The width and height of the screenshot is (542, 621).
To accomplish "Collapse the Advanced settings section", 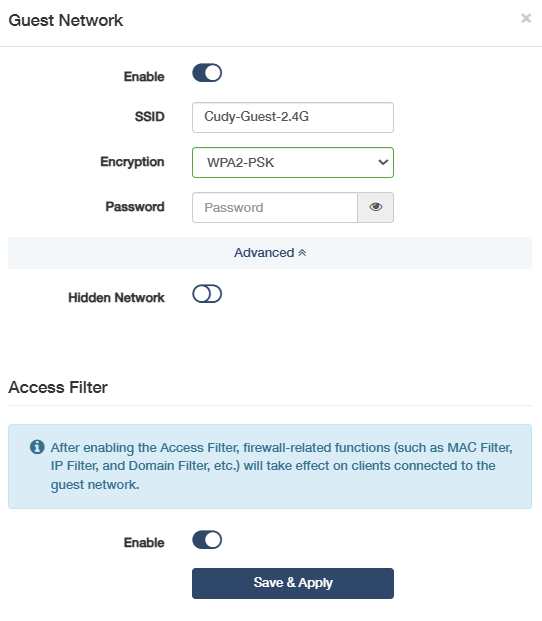I will pos(270,253).
